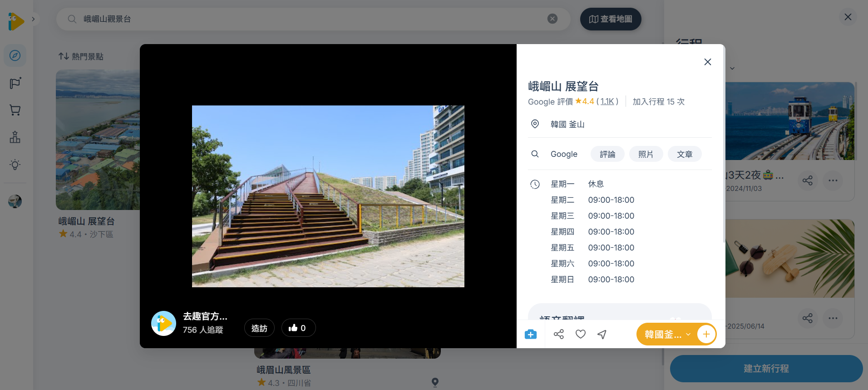Screen dimensions: 868x390
Task: Open the palm leaf trip card thumbnail
Action: (x=790, y=259)
